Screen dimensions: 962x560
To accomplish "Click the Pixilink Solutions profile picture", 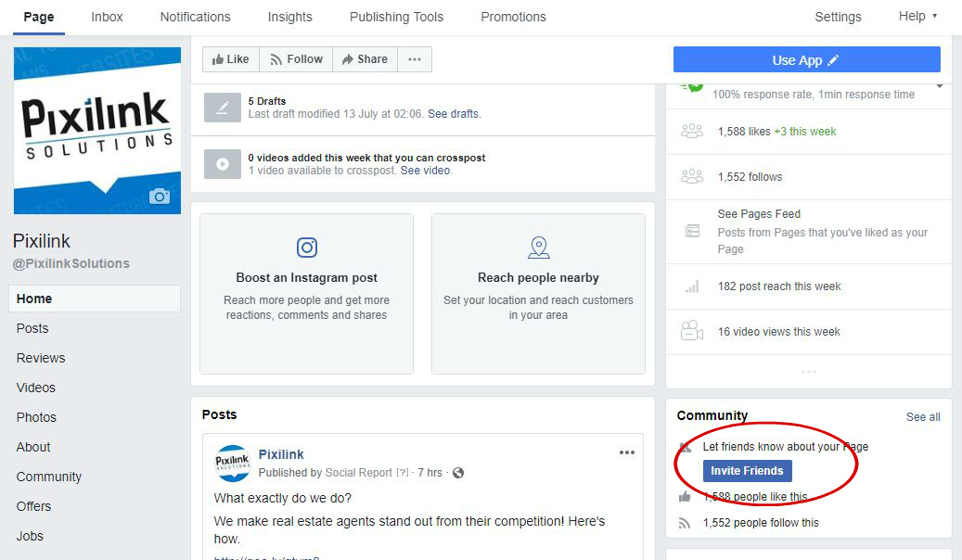I will coord(96,131).
